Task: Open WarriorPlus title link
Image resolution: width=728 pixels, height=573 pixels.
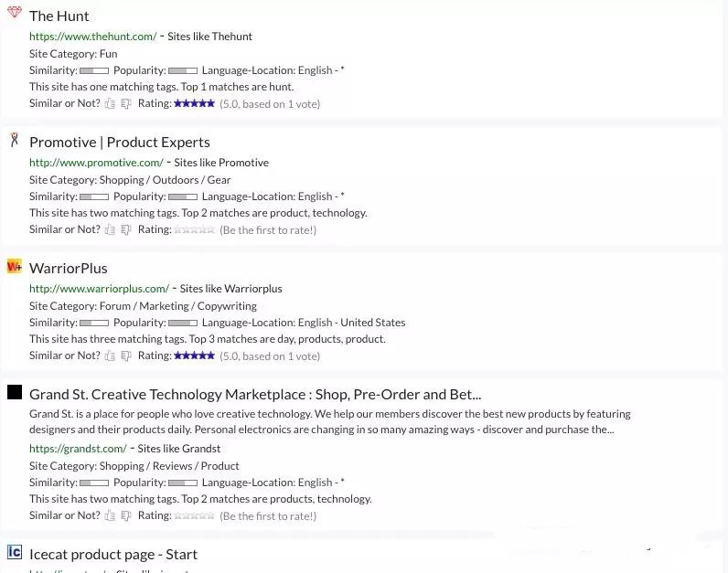Action: pos(69,268)
